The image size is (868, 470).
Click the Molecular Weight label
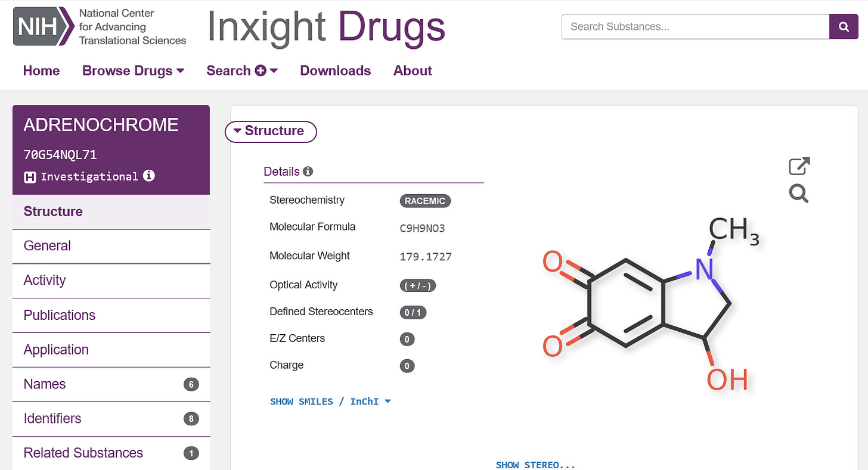(x=310, y=256)
